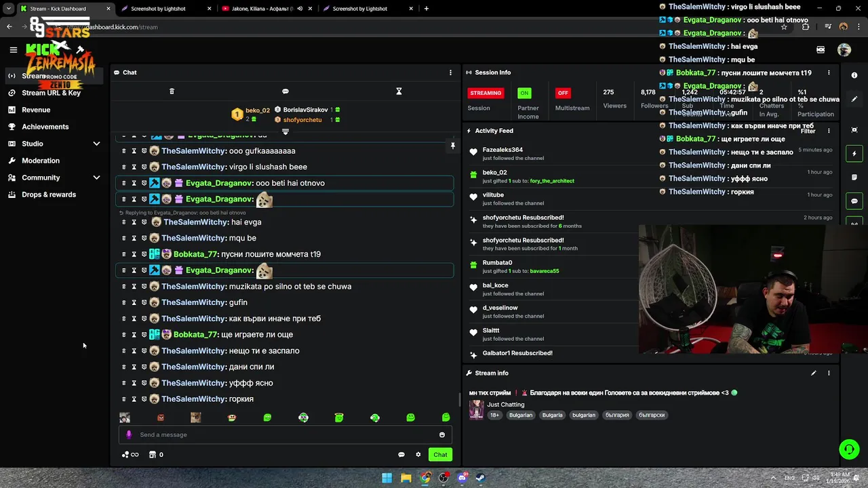Open the hamburger menu in the sidebar
The width and height of the screenshot is (868, 488).
[x=13, y=49]
